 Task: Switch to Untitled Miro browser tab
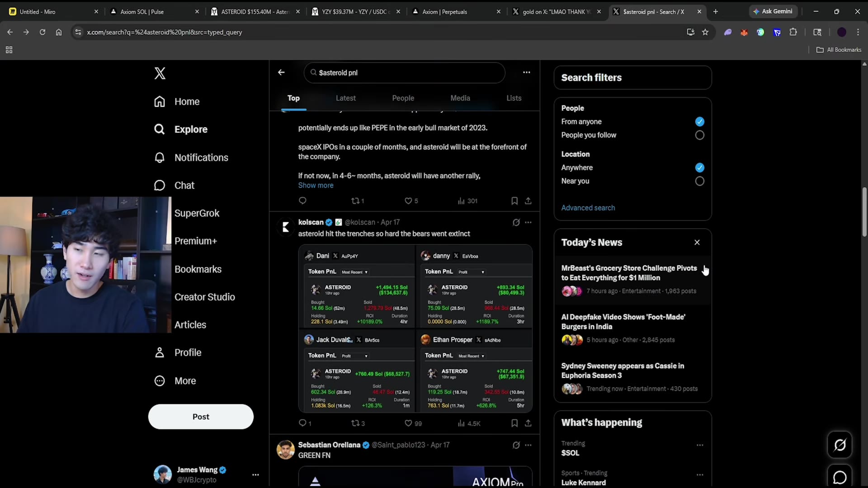click(x=53, y=12)
